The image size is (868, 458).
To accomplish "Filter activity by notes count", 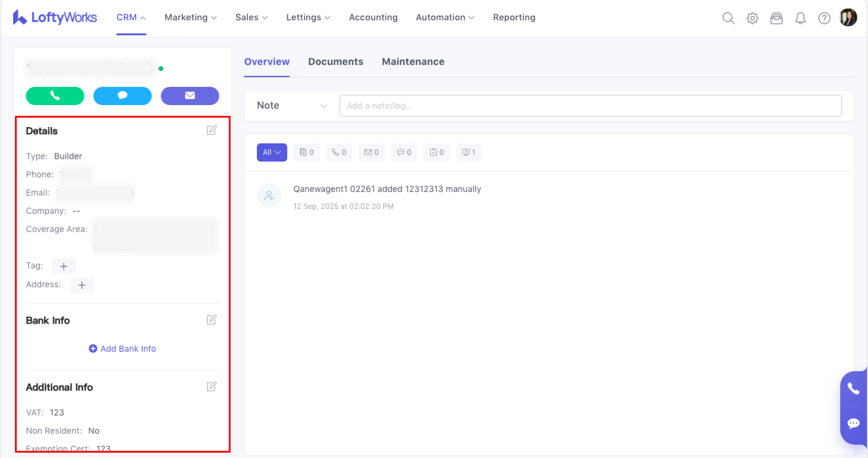I will tap(306, 152).
